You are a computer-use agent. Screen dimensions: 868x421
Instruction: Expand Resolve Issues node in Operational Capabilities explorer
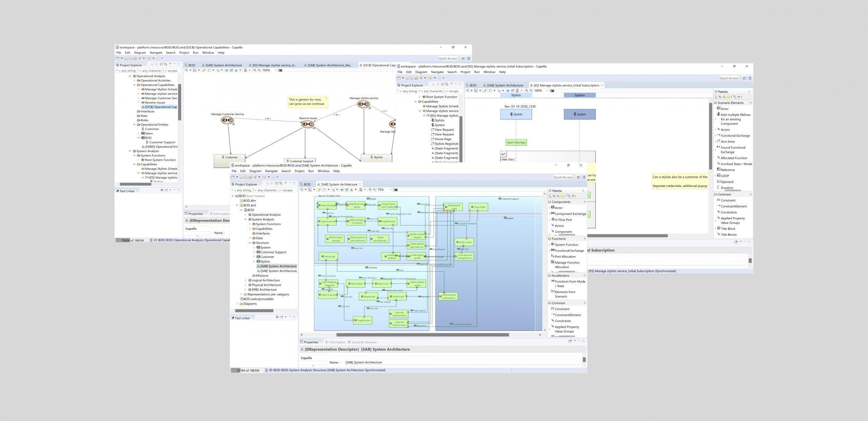(x=139, y=102)
